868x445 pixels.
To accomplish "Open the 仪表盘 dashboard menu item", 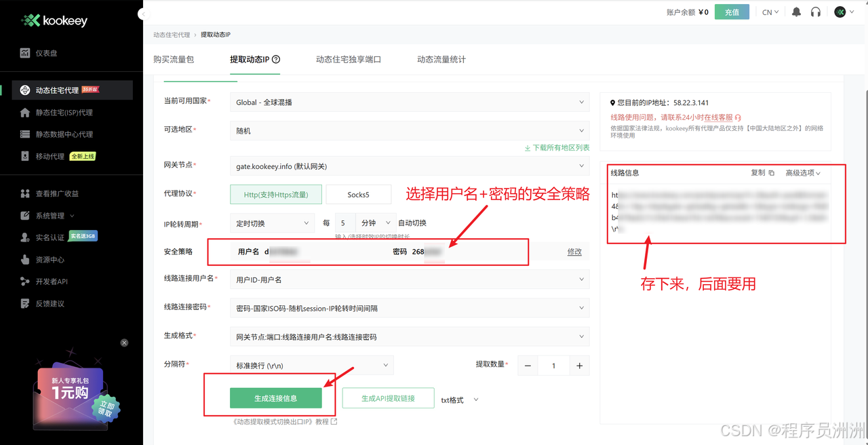I will click(x=47, y=53).
